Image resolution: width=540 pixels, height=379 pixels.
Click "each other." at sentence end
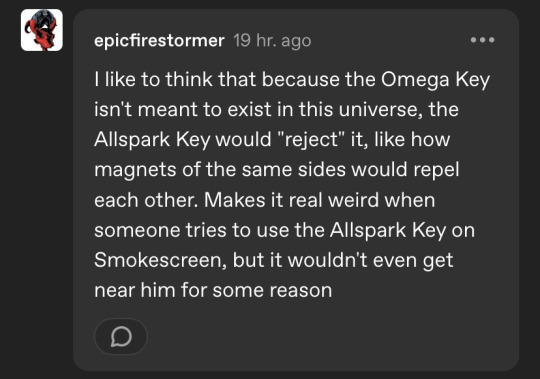pyautogui.click(x=146, y=200)
